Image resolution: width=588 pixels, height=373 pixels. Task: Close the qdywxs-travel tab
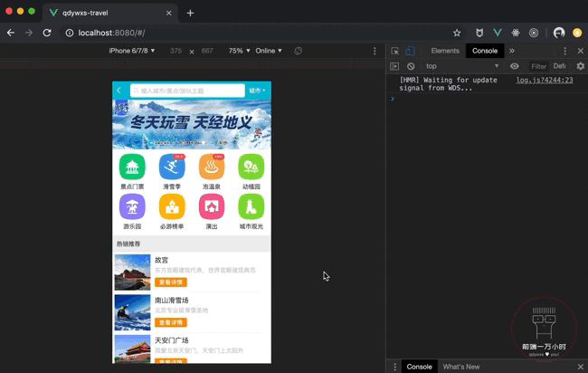tap(169, 14)
